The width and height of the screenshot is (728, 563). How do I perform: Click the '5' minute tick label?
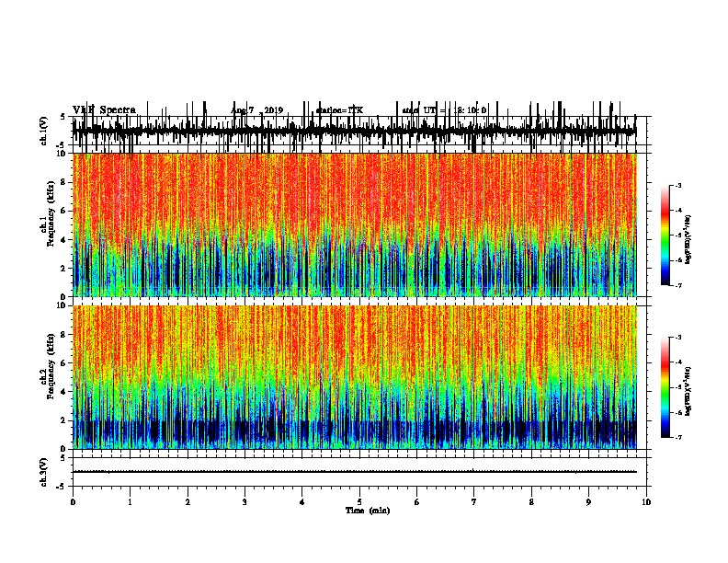[359, 502]
